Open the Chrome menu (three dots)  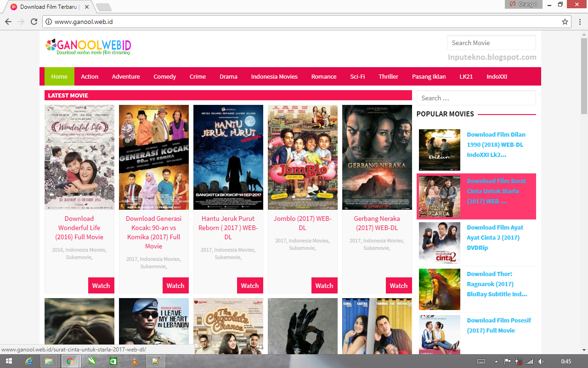click(x=580, y=21)
